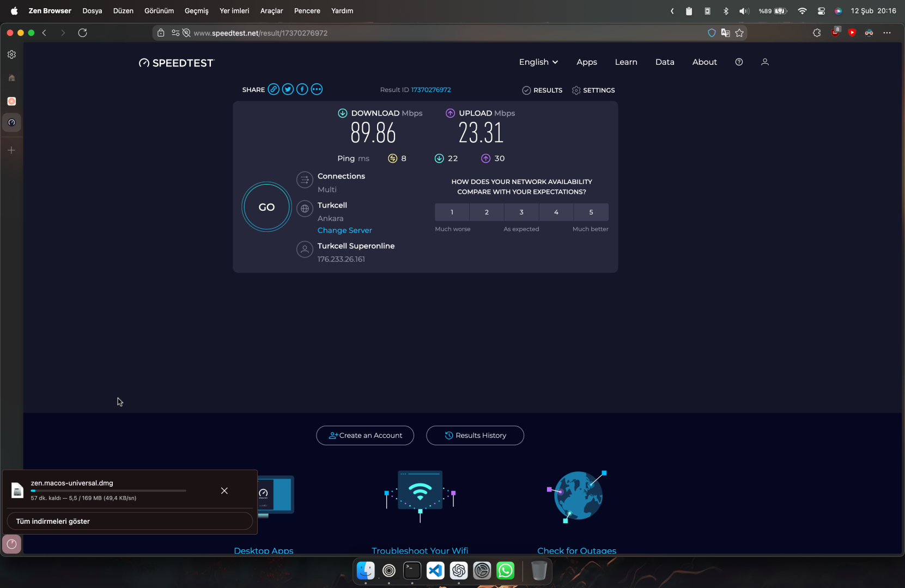Open the globe outages illustration

[577, 497]
